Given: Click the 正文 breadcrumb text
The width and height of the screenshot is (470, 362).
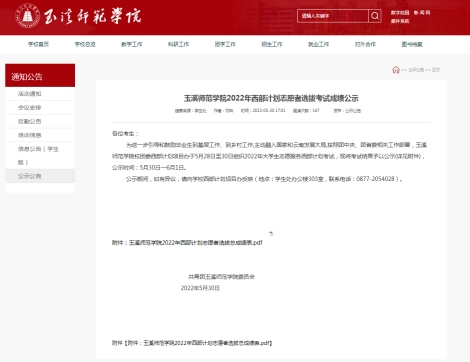Looking at the screenshot, I should point(436,70).
